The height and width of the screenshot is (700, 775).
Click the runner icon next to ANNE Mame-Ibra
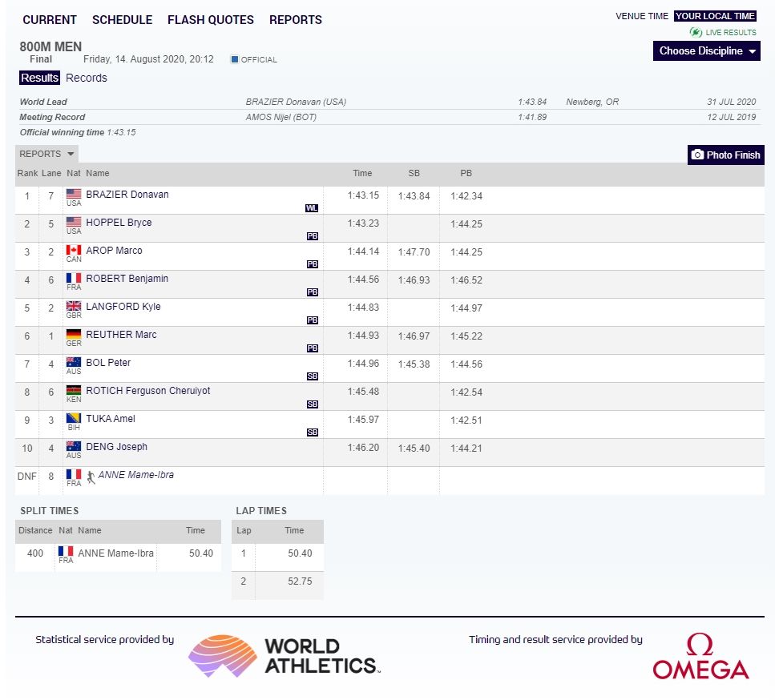point(91,477)
